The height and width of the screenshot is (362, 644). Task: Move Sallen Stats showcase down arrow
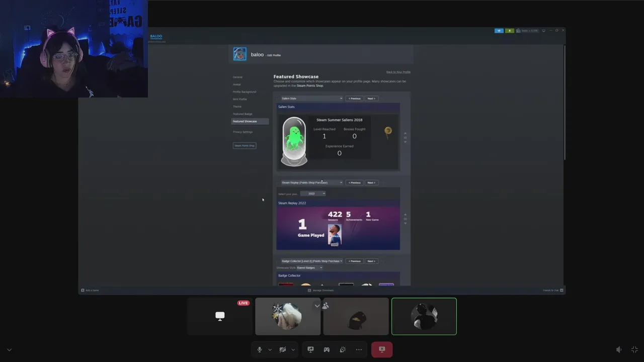[x=406, y=142]
